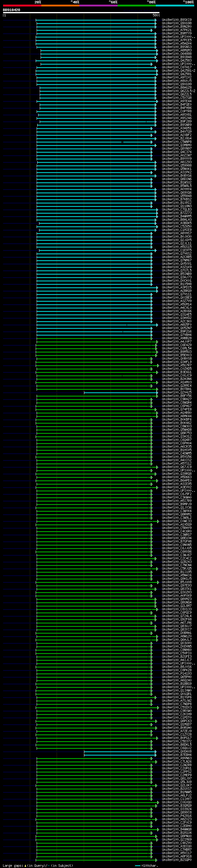Viewport: 197px width, 868px height.
Task: Select hit label UniRef100_A8F918
Action: tap(176, 857)
